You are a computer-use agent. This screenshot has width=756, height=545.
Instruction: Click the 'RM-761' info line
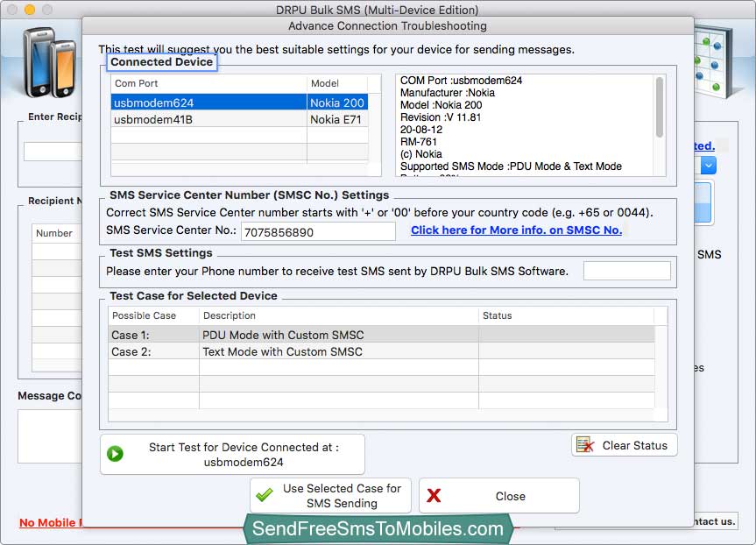click(419, 142)
